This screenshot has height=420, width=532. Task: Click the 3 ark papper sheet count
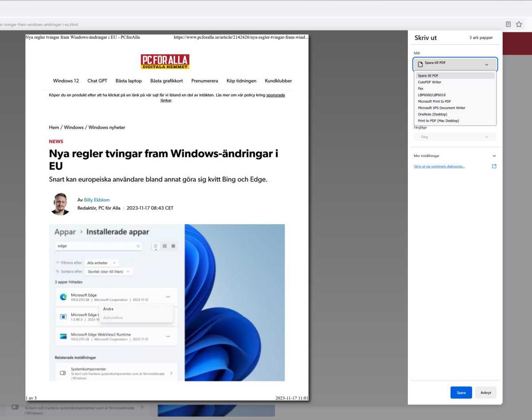[x=481, y=38]
